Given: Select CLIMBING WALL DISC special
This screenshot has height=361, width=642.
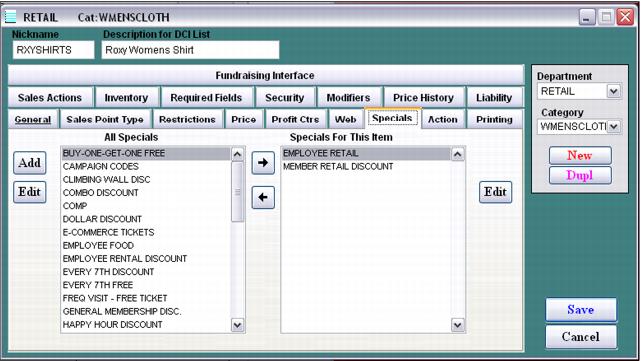Looking at the screenshot, I should 146,180.
